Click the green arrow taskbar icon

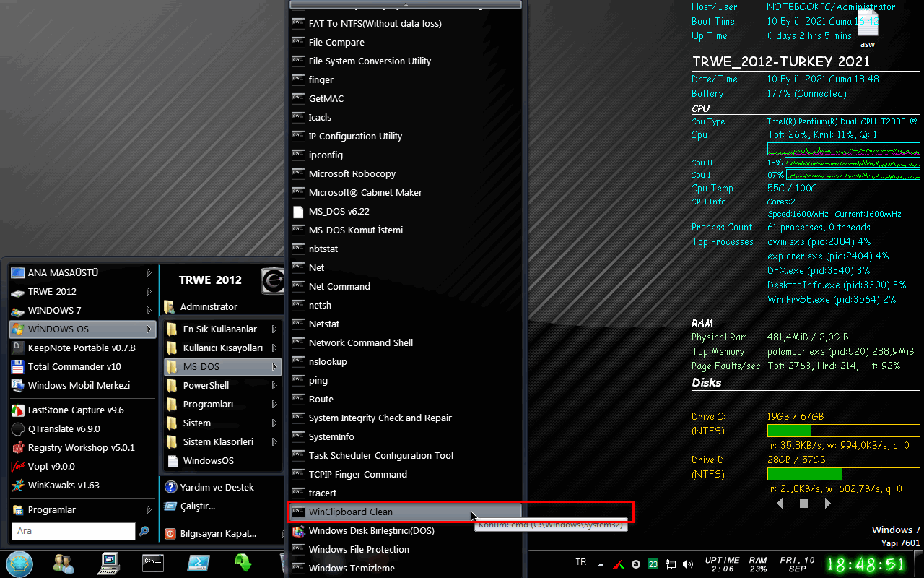pos(243,563)
